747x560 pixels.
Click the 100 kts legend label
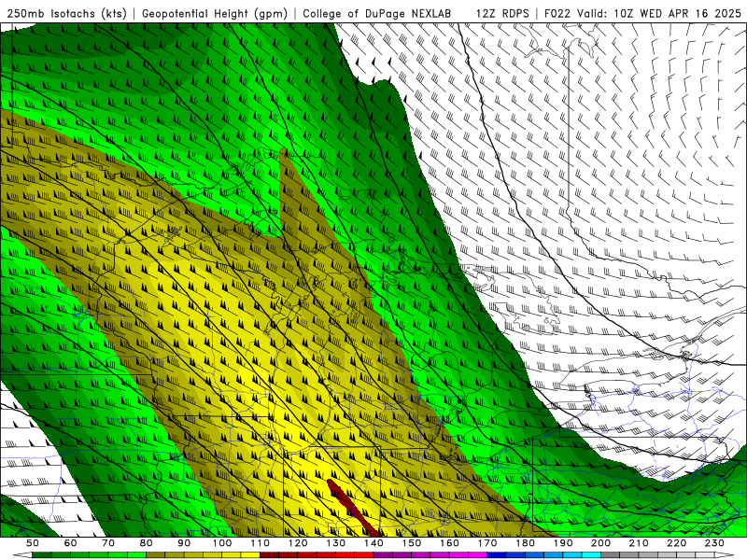click(x=222, y=543)
